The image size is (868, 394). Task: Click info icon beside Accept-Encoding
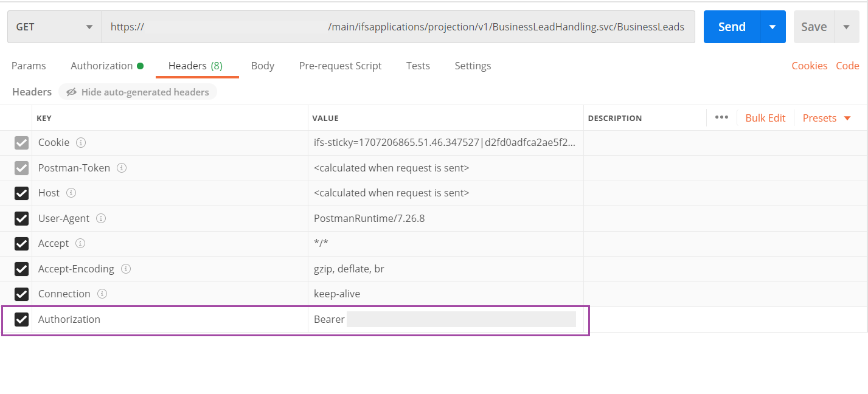click(x=126, y=269)
